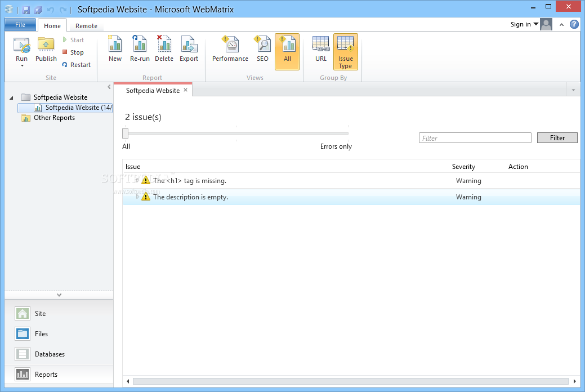
Task: Group issues by URL
Action: click(x=321, y=48)
